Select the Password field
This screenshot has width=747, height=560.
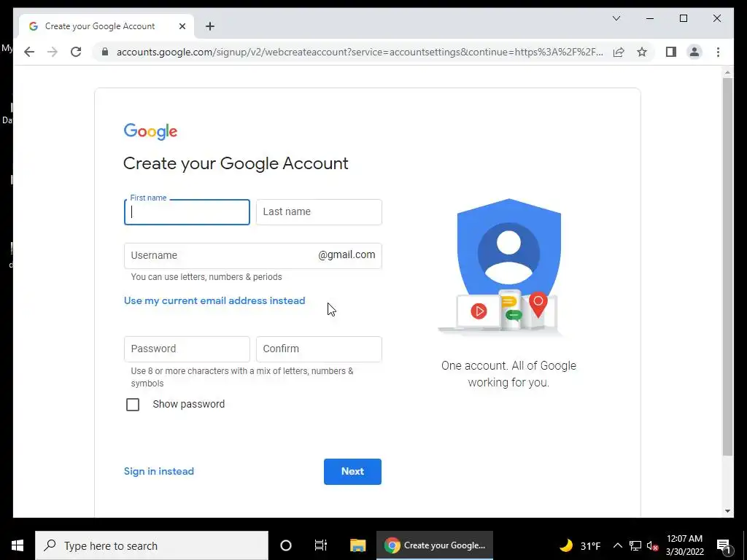187,349
